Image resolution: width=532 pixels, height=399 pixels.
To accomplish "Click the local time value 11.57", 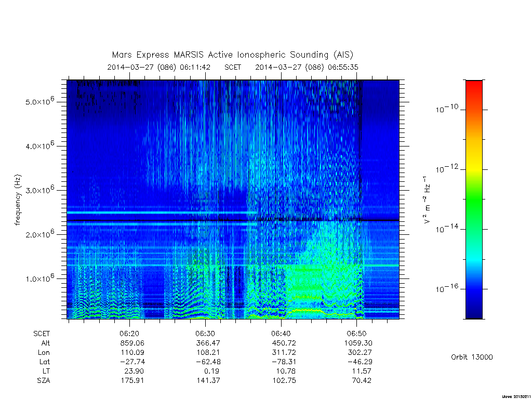I will pos(362,371).
